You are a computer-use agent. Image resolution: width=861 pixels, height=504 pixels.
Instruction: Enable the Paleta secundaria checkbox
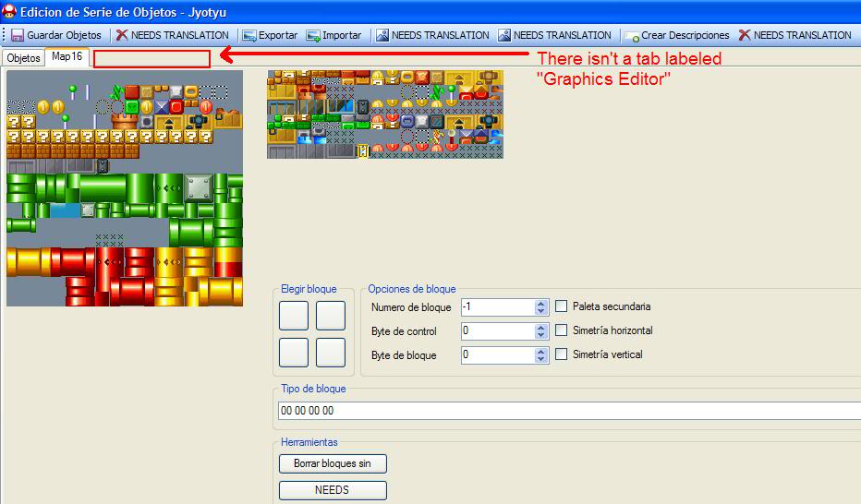(x=562, y=306)
